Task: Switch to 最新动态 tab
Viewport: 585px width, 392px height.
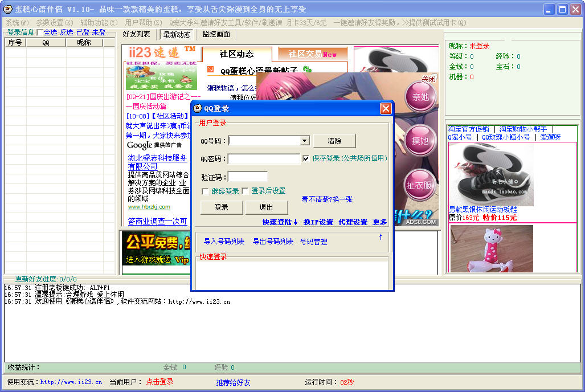Action: tap(177, 34)
